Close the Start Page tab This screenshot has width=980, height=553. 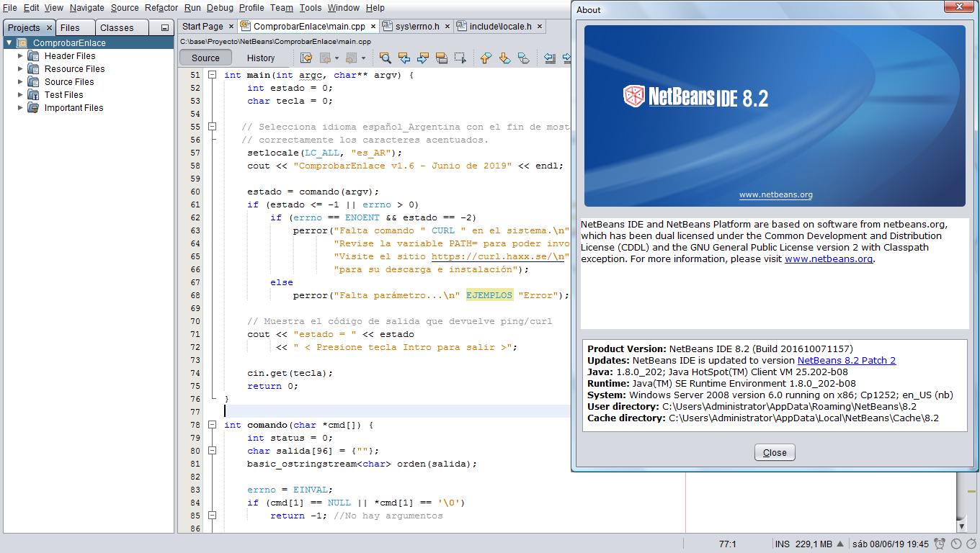pyautogui.click(x=231, y=26)
